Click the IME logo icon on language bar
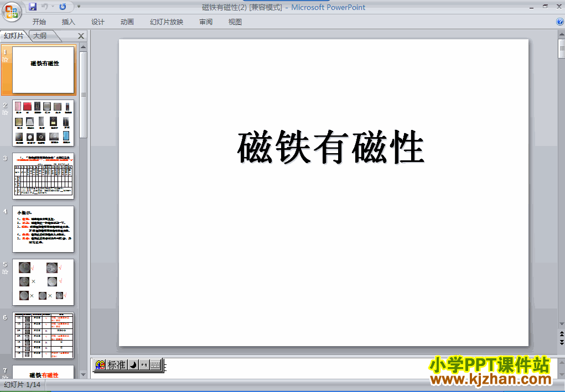 pyautogui.click(x=100, y=365)
